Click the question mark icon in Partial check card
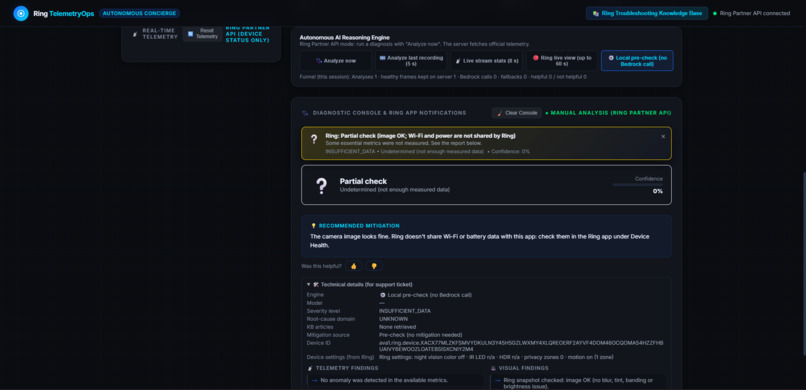This screenshot has width=806, height=390. 321,185
